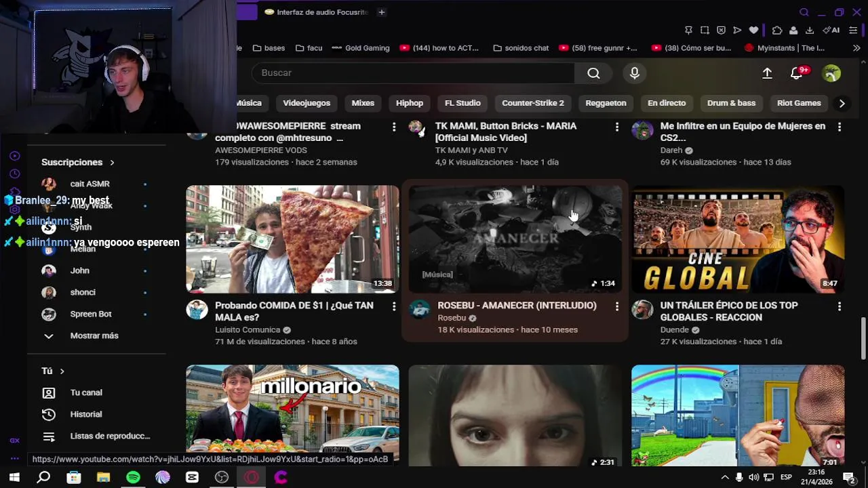Activate voice search microphone on YouTube
The width and height of the screenshot is (868, 488).
(x=635, y=73)
